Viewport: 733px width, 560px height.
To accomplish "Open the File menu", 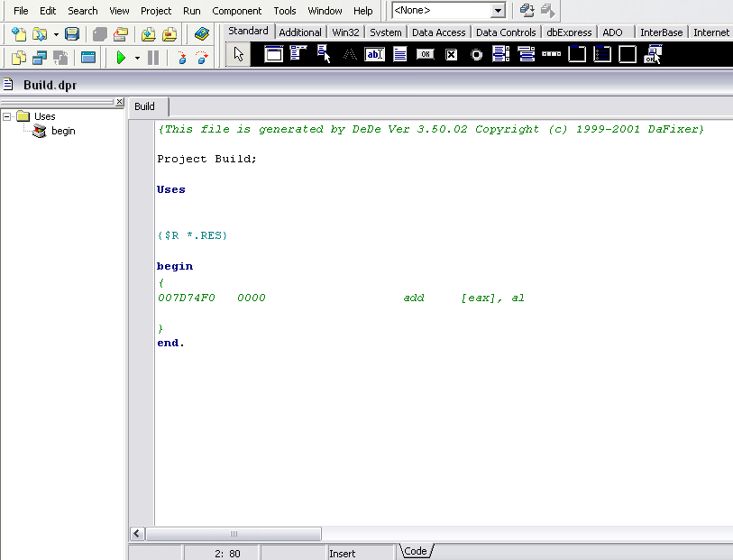I will pyautogui.click(x=21, y=11).
